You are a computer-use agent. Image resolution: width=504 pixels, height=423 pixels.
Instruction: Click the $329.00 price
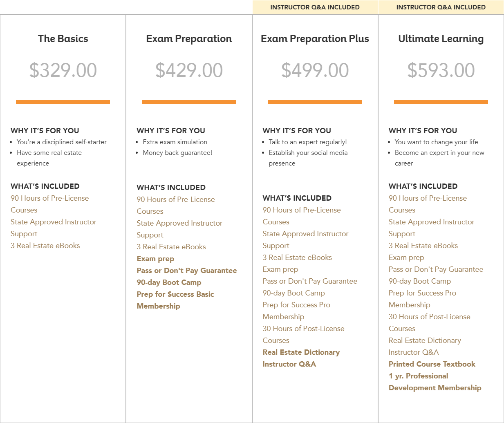pyautogui.click(x=63, y=70)
